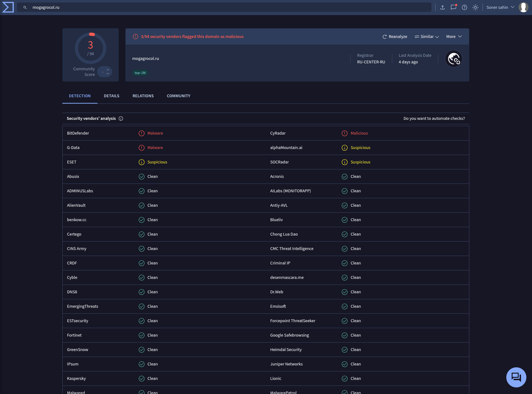Select the desenmascara.me vendor name
Screen dimensions: 532x394
point(287,278)
